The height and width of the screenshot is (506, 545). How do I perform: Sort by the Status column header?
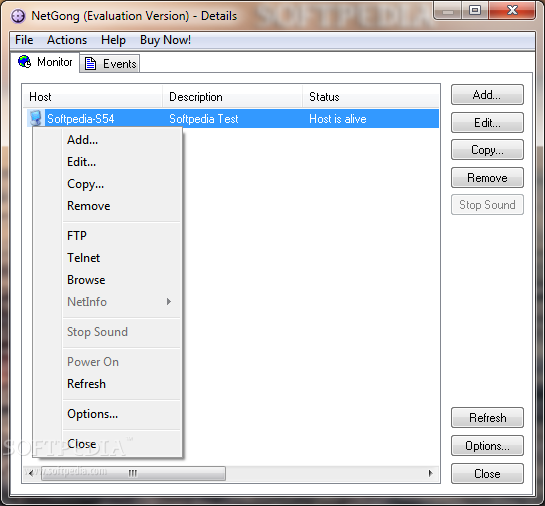coord(371,97)
